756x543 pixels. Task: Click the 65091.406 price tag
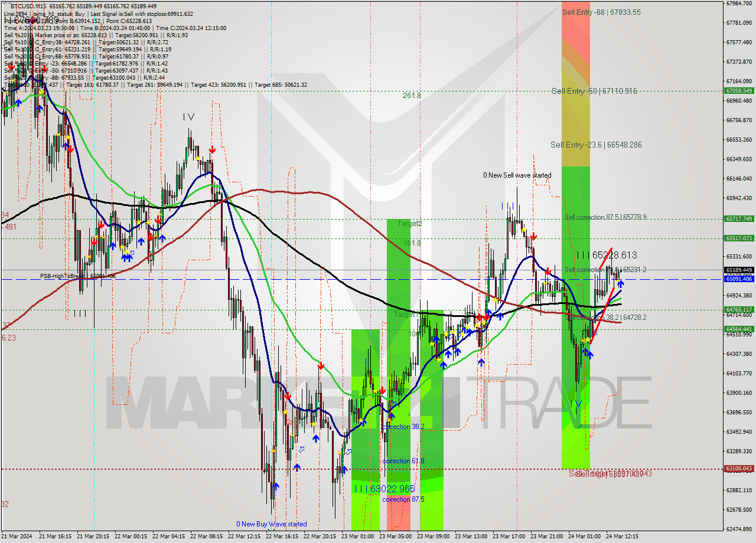pyautogui.click(x=738, y=279)
